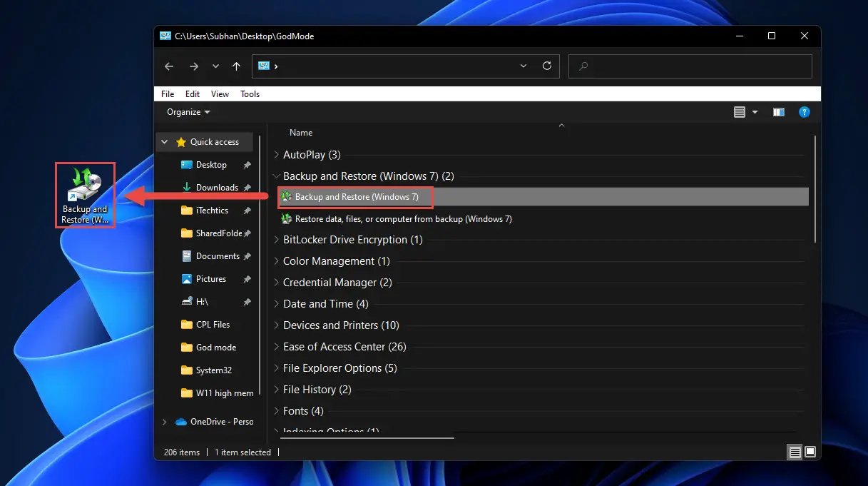This screenshot has height=486, width=868.
Task: Collapse the Backup and Restore (Windows 7) group
Action: click(x=277, y=176)
